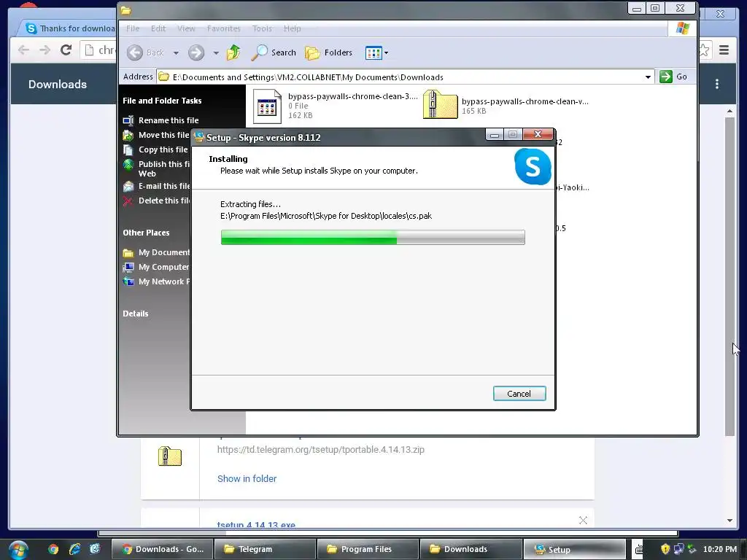Click Chrome's forward arrow
This screenshot has width=747, height=560.
tap(44, 50)
